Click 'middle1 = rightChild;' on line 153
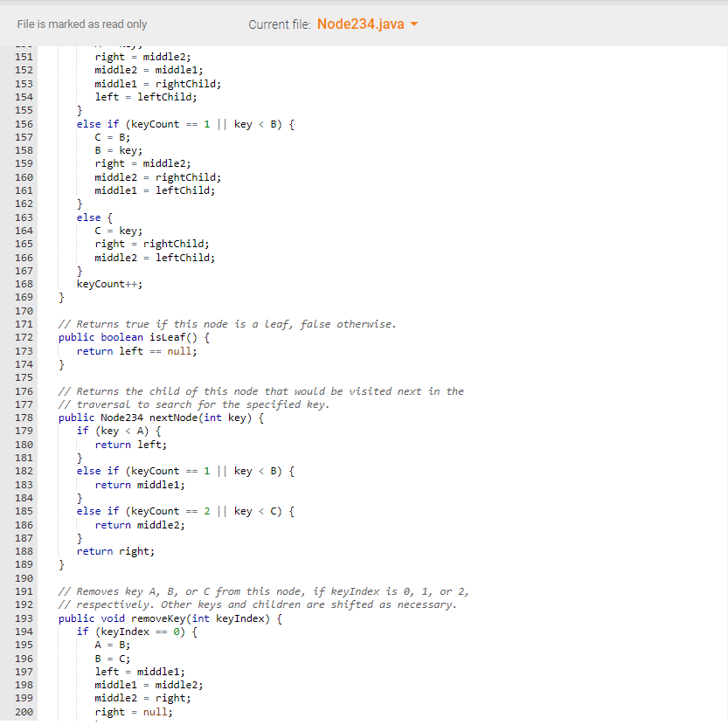 tap(158, 84)
